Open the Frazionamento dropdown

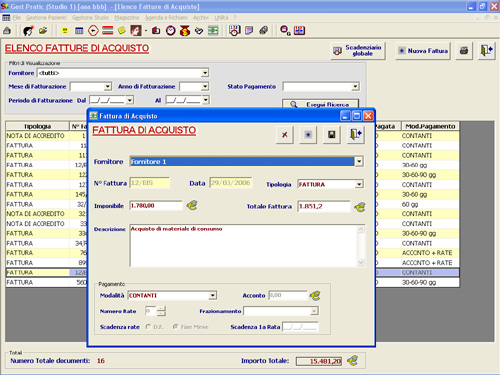314,311
